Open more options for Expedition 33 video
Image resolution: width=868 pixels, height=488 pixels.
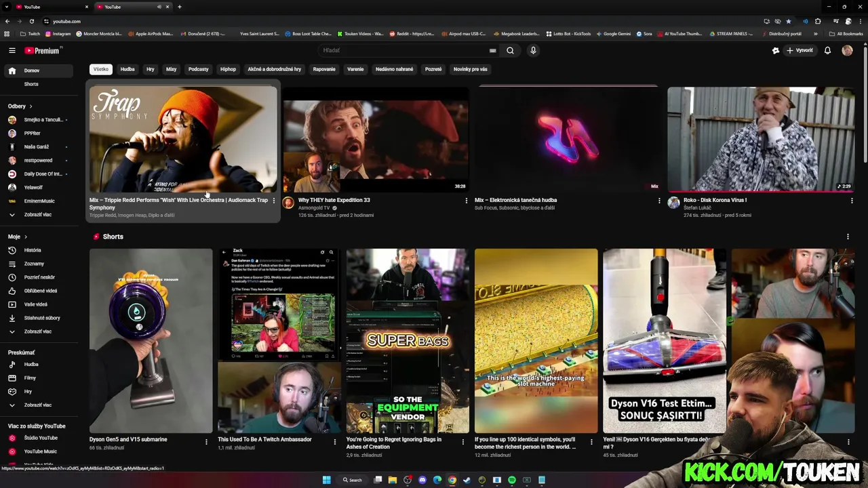466,201
